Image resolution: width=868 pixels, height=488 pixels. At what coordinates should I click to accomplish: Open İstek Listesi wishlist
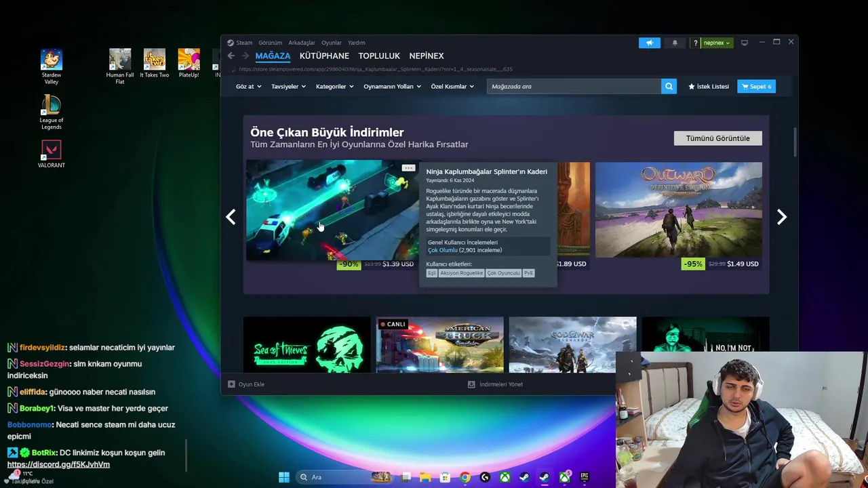click(709, 87)
